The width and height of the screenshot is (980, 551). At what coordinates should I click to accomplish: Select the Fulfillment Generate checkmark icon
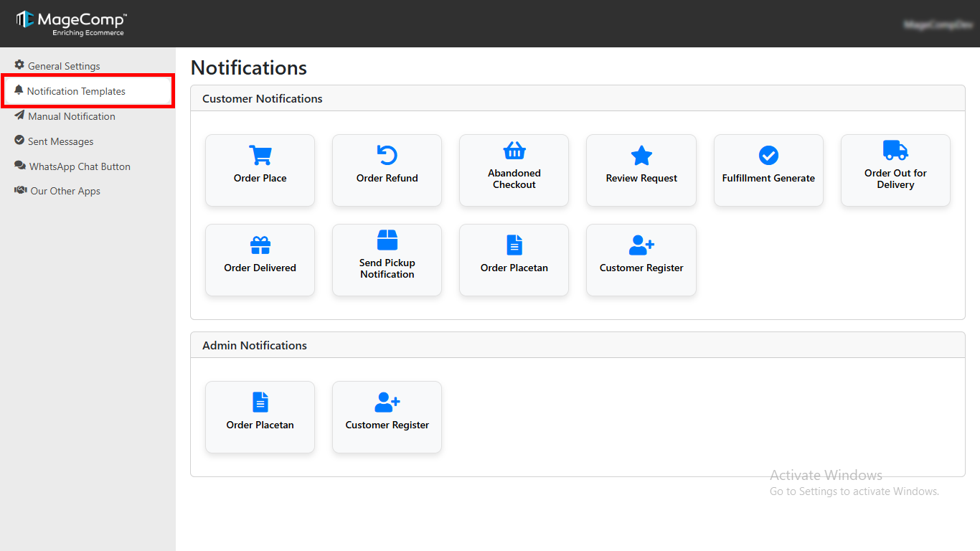click(768, 155)
